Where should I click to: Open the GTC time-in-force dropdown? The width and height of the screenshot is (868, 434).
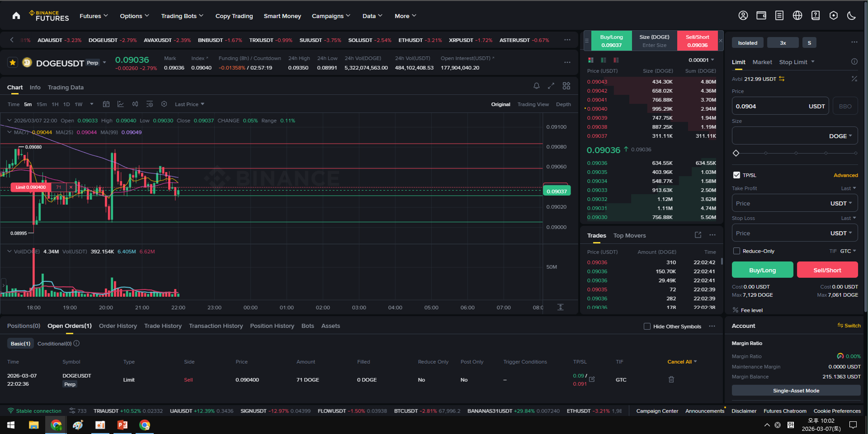(x=848, y=251)
